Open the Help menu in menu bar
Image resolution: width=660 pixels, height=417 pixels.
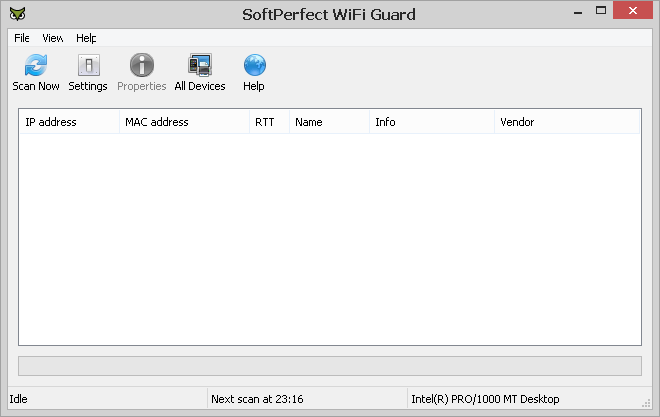point(86,38)
